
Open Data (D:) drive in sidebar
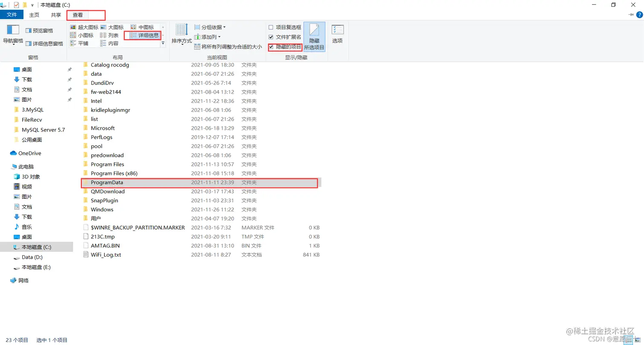32,257
